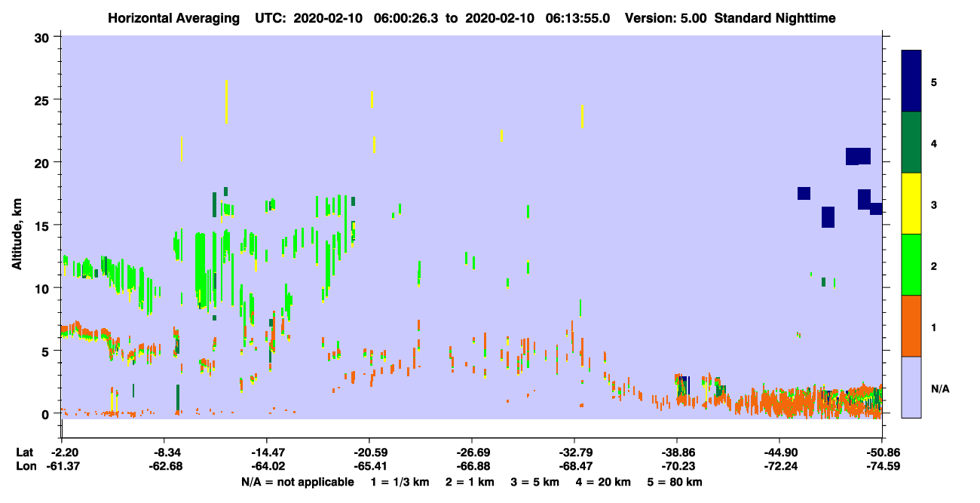980x503 pixels.
Task: Click the lavender N/A color bar segment
Action: [x=911, y=387]
